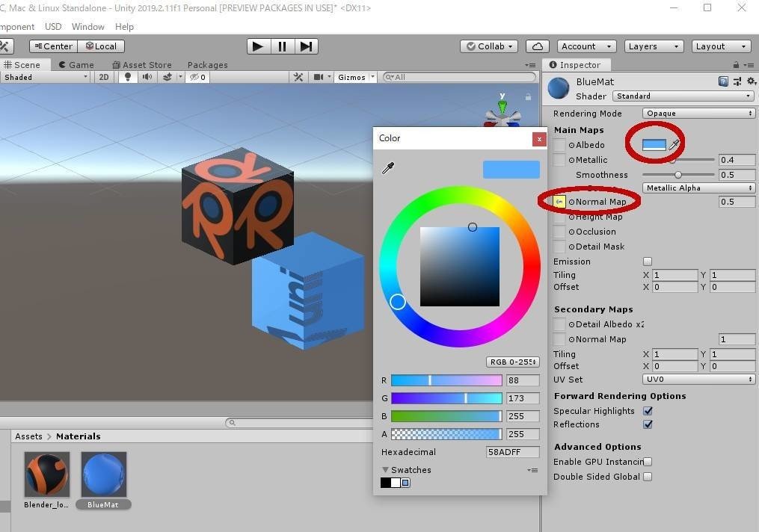Screen dimensions: 759x532
Task: Switch to the Asset Store tab
Action: pyautogui.click(x=142, y=65)
